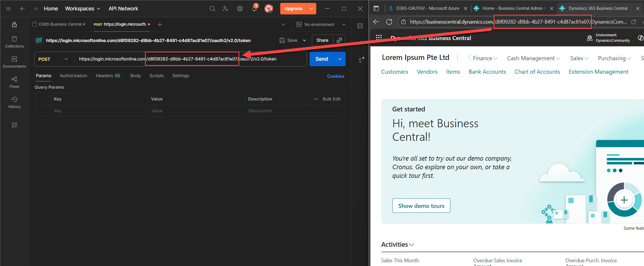
Task: Copy request link icon next to Share
Action: tap(339, 40)
